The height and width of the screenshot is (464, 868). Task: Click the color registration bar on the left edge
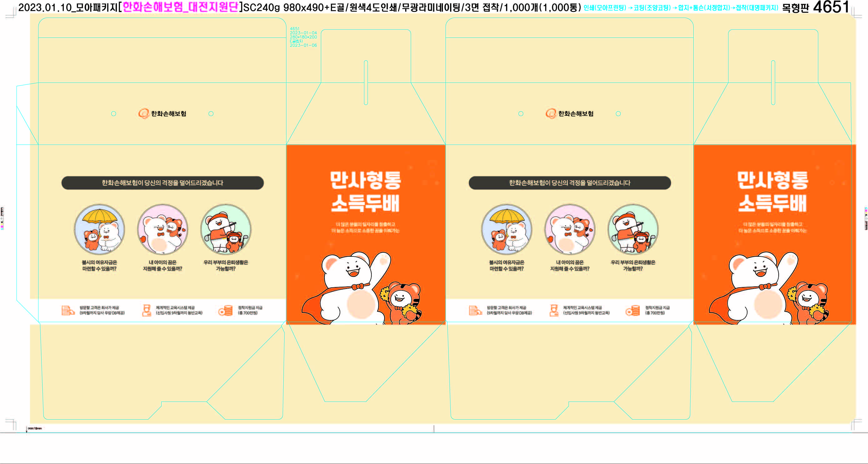(x=2, y=219)
